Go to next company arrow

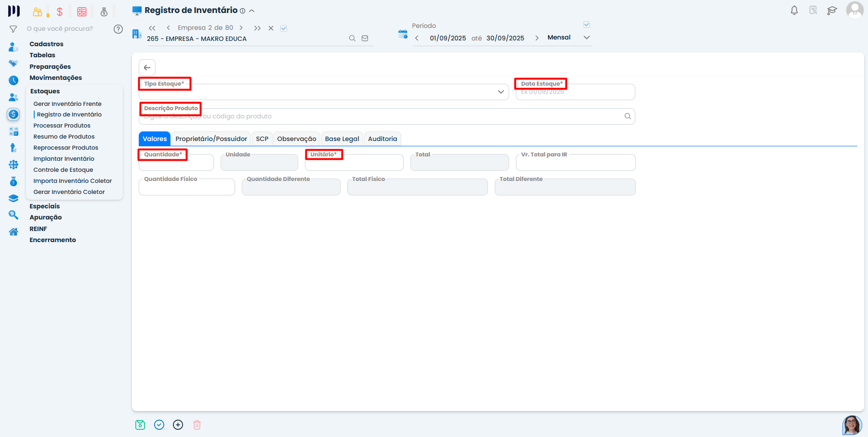tap(241, 28)
